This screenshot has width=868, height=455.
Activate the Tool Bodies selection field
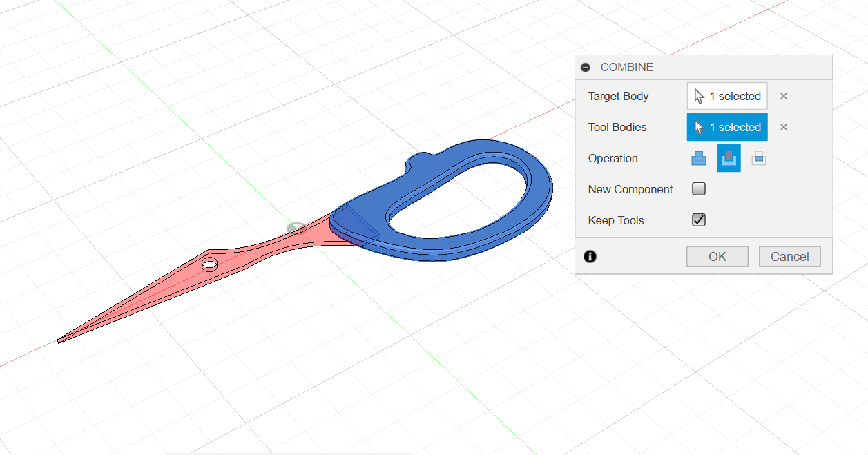click(x=727, y=127)
